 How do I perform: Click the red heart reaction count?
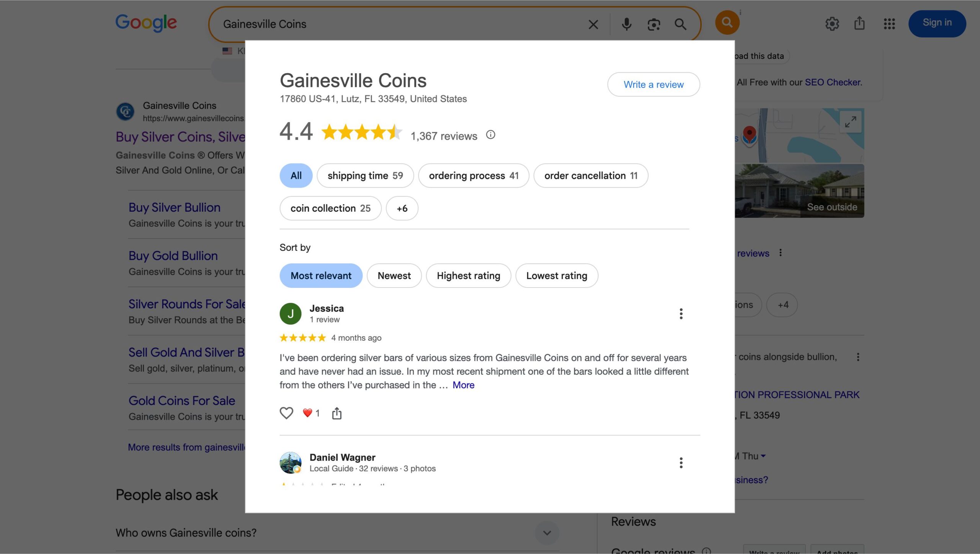point(311,413)
